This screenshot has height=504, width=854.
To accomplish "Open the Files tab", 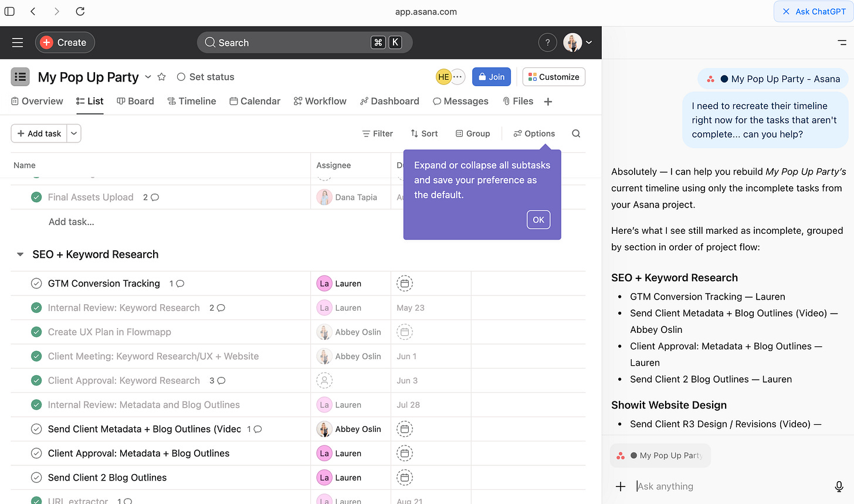I will click(x=518, y=101).
